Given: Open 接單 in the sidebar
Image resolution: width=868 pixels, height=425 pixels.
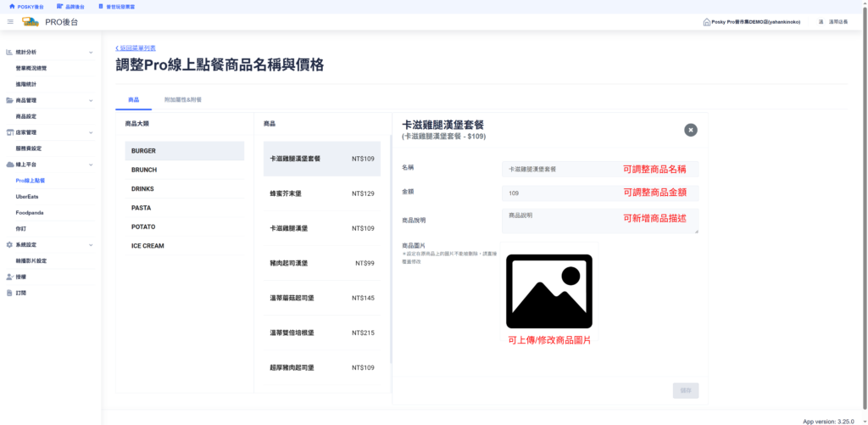Looking at the screenshot, I should tap(20, 277).
